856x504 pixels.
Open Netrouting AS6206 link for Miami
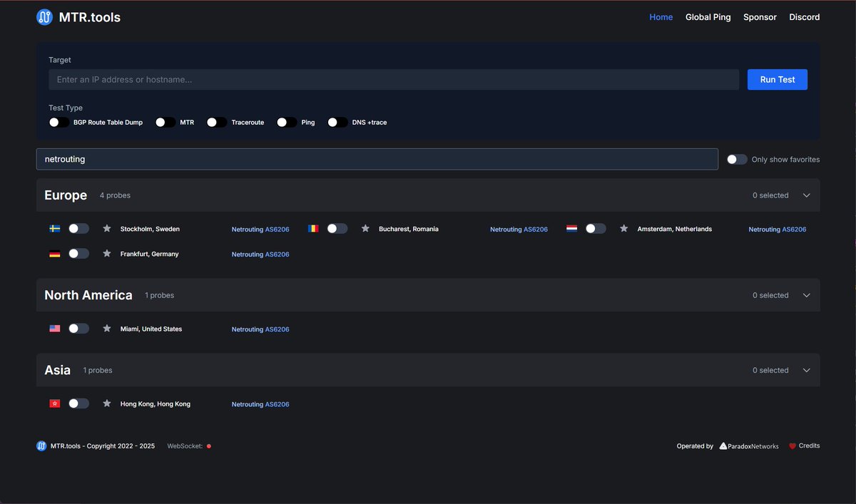click(x=260, y=329)
